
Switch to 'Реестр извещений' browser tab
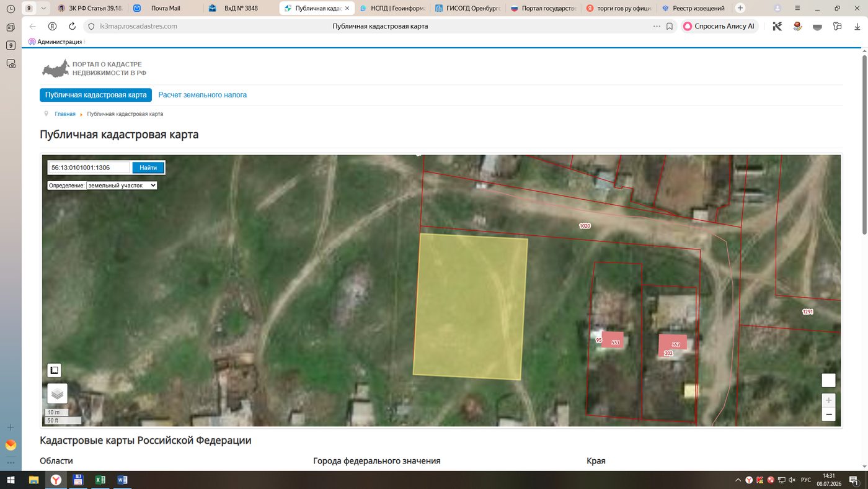[x=694, y=8]
